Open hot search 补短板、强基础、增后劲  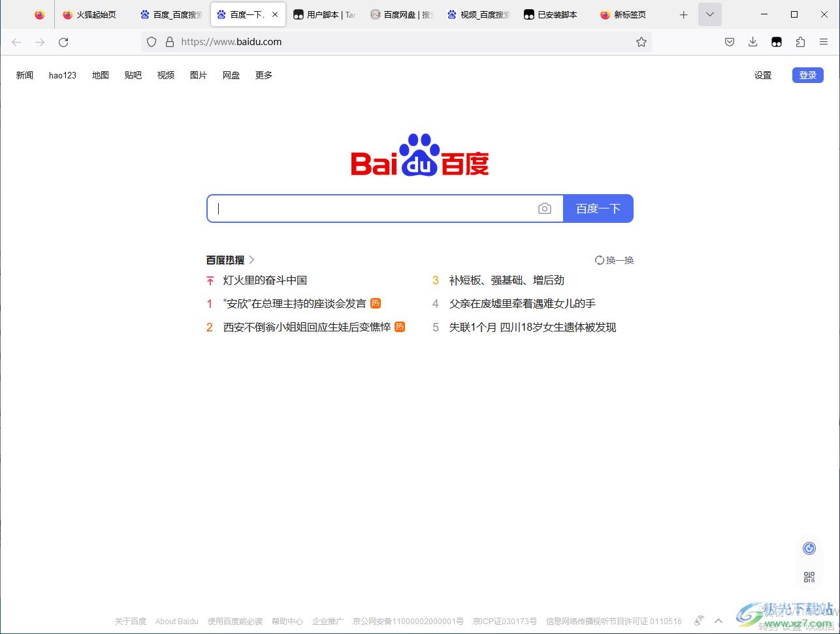tap(507, 280)
